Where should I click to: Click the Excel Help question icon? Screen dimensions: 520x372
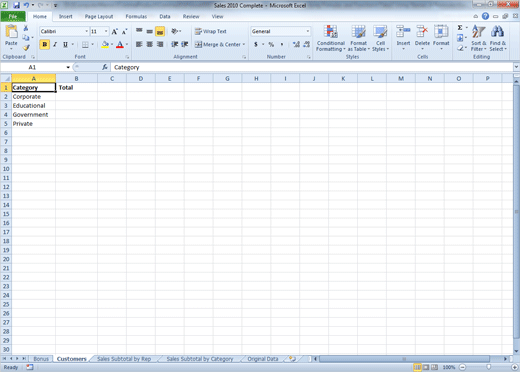pos(485,16)
